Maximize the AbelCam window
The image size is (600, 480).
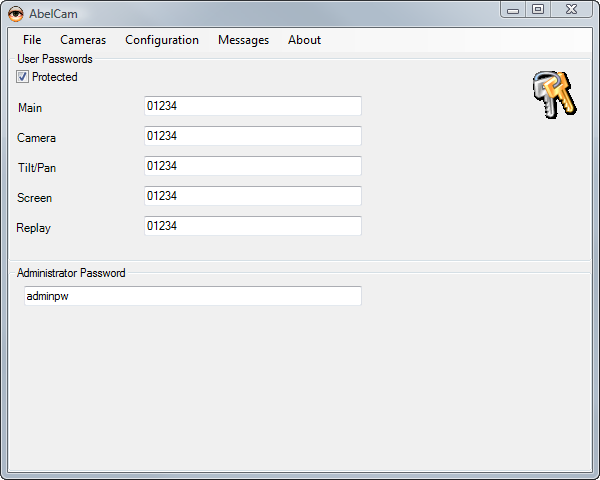(x=538, y=10)
